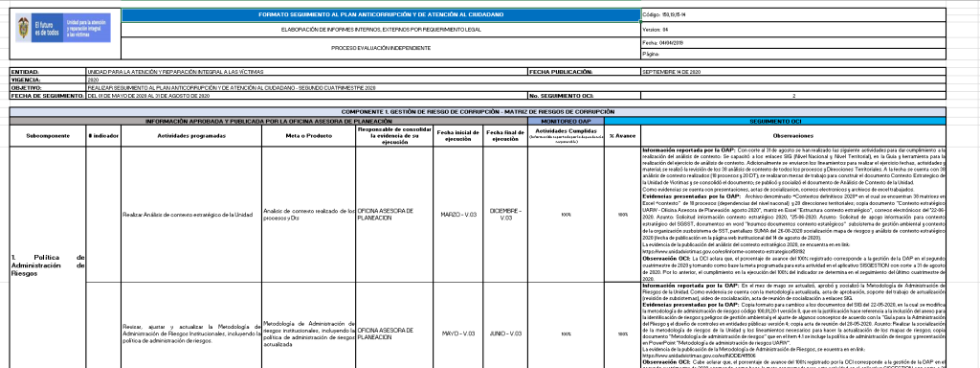Screen dimensions: 980x368
Task: Select the 'MONITOREO OAP' header cell
Action: click(x=566, y=121)
